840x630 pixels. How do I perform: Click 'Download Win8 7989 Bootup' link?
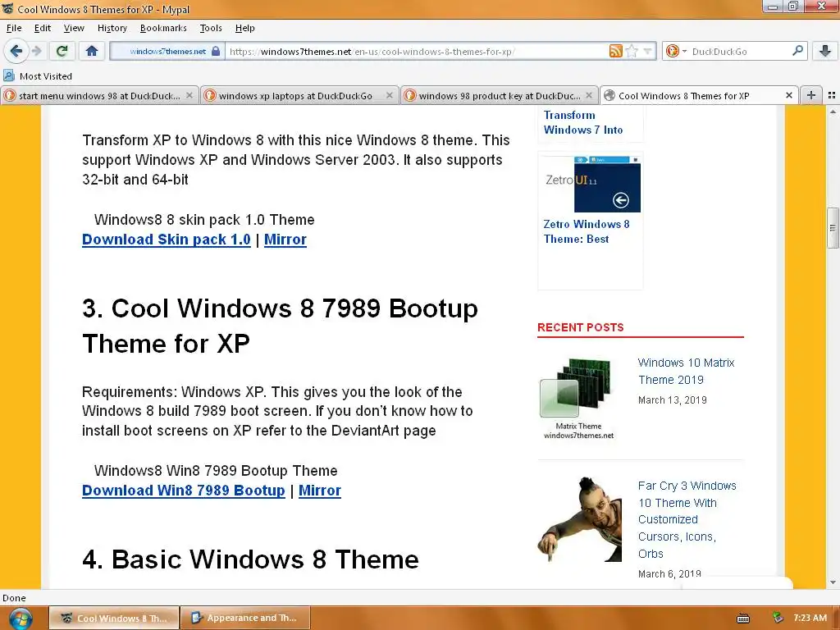[x=183, y=491]
